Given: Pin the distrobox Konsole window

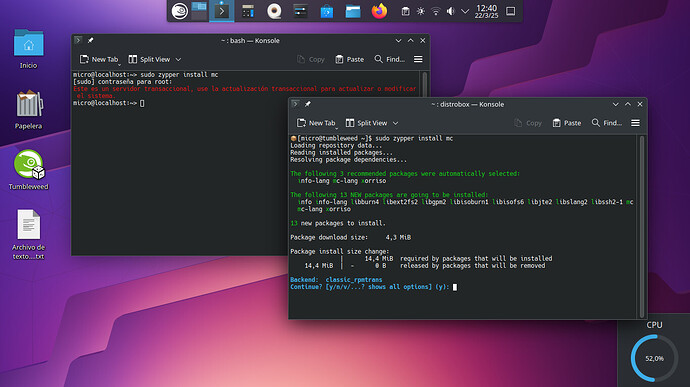Looking at the screenshot, I should point(308,104).
